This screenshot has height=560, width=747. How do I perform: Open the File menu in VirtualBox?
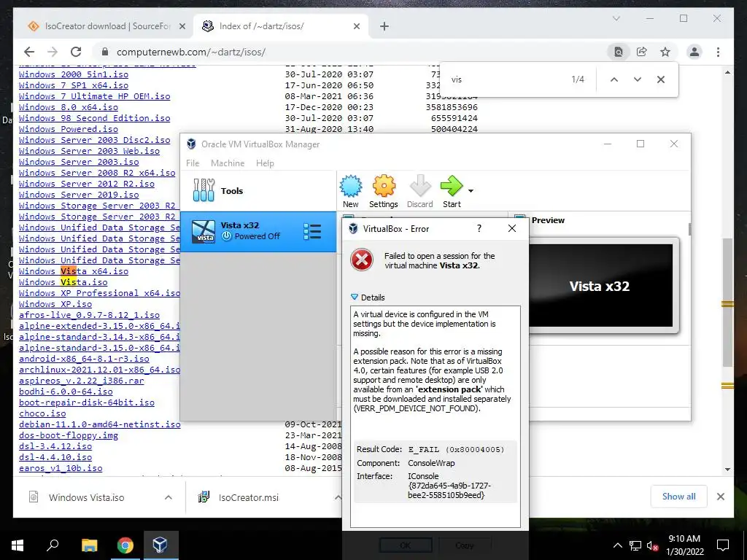(x=193, y=163)
